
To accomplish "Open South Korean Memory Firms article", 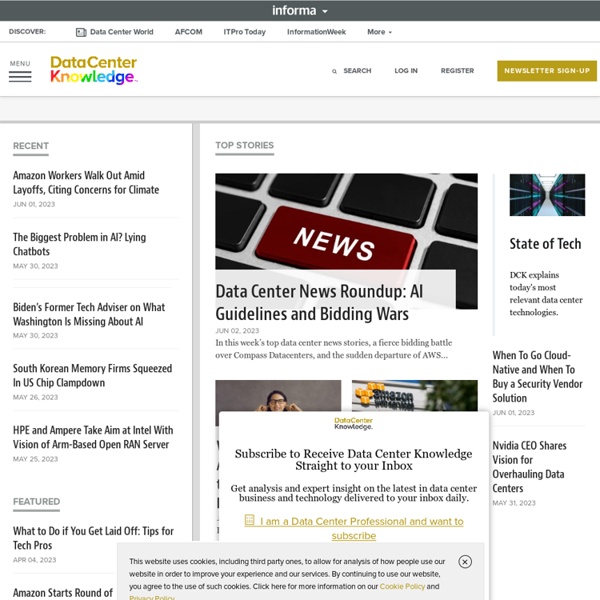I will 92,375.
